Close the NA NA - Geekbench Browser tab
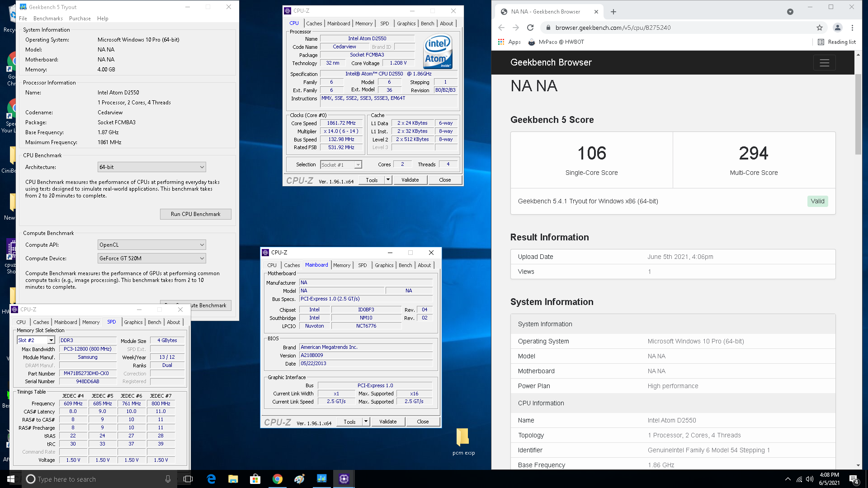Viewport: 868px width, 488px height. [x=596, y=12]
